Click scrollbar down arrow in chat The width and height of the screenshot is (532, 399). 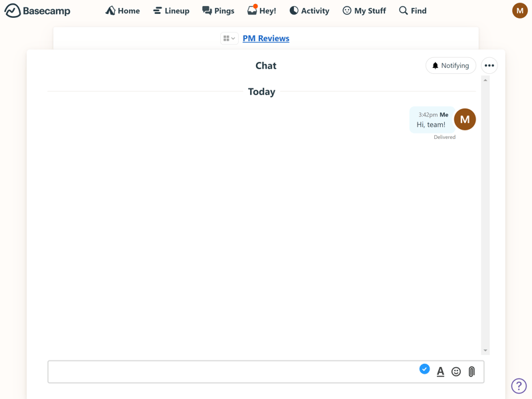(x=485, y=350)
